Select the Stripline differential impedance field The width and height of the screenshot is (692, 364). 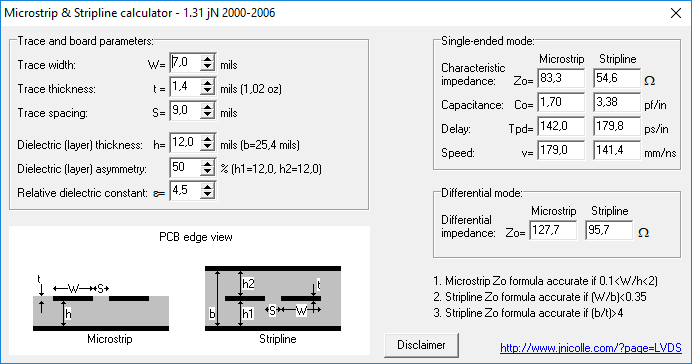[x=609, y=230]
